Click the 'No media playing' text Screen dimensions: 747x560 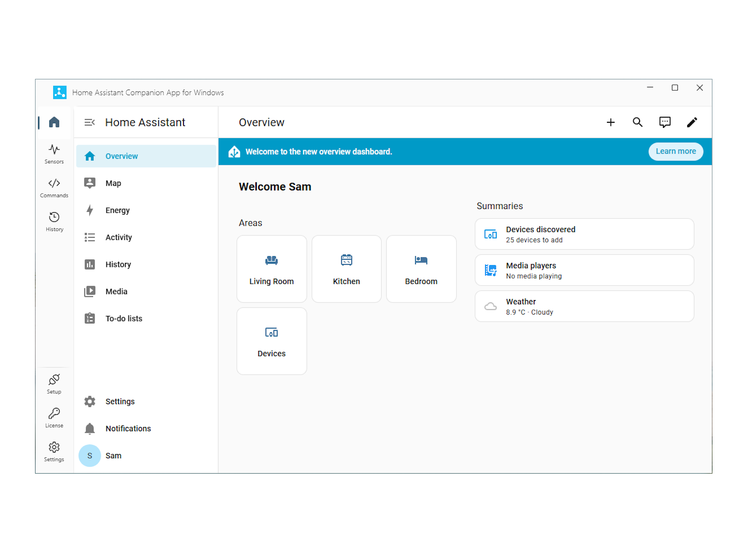tap(534, 276)
